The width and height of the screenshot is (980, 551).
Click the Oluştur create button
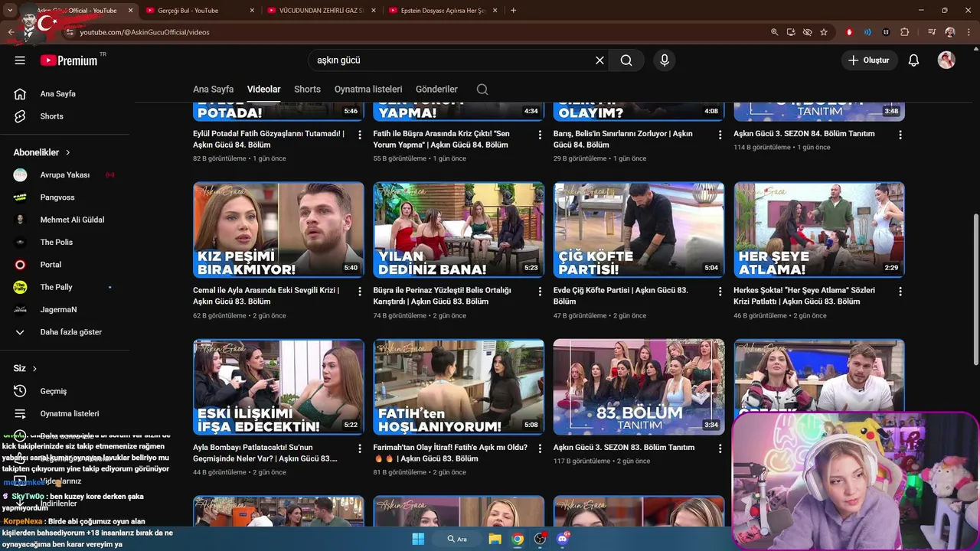[x=869, y=60]
